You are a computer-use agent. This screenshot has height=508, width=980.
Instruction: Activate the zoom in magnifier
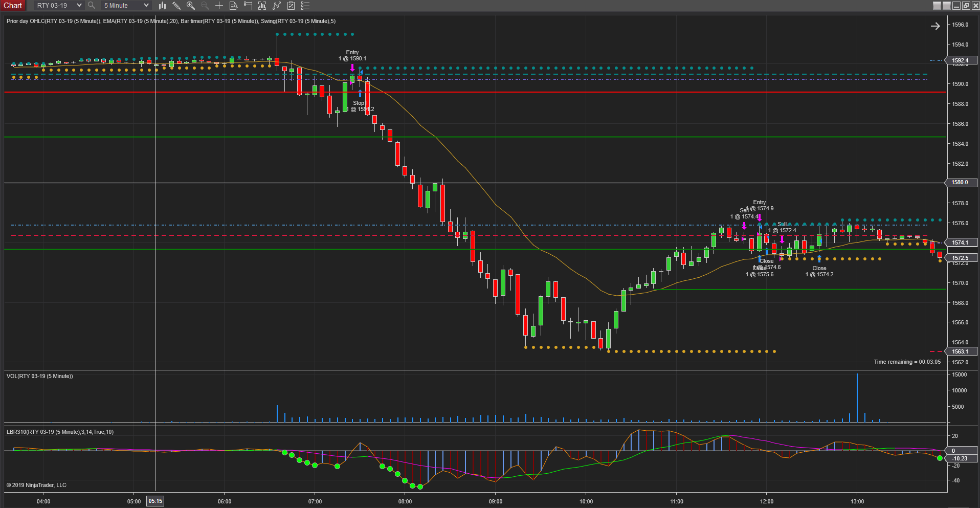click(x=191, y=6)
